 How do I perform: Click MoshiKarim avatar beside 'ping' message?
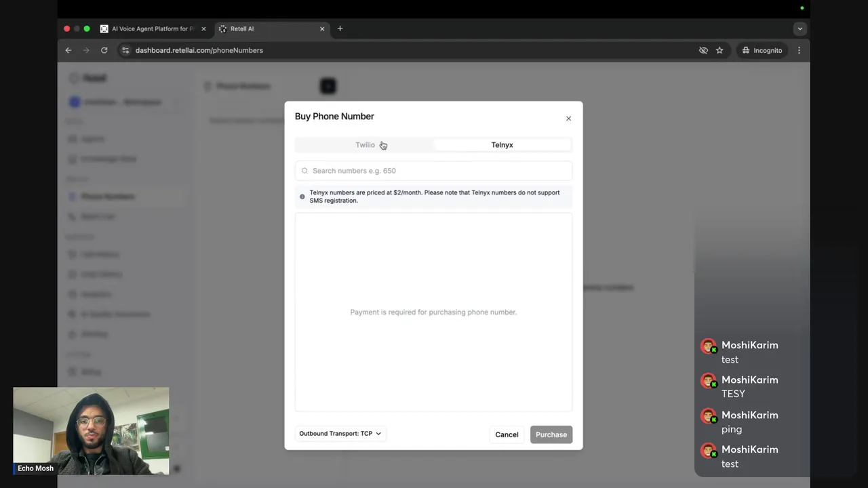pos(709,417)
